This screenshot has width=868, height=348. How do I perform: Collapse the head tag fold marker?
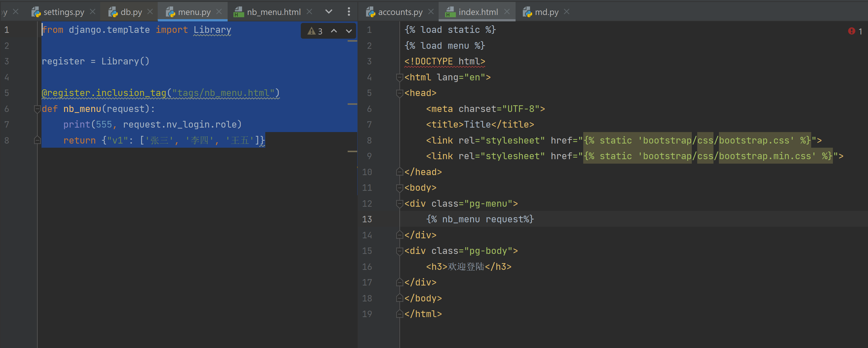[400, 93]
